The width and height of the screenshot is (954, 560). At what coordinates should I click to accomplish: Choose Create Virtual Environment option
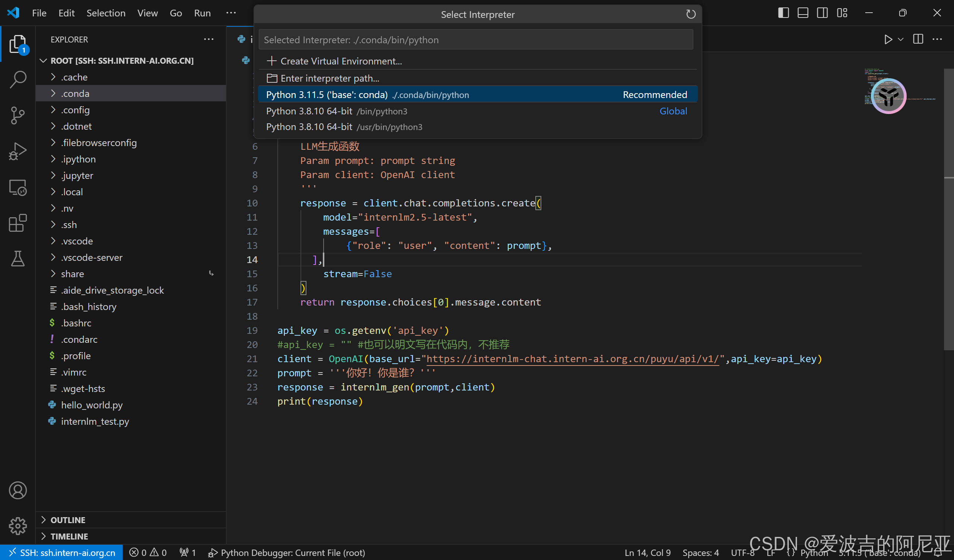tap(341, 61)
